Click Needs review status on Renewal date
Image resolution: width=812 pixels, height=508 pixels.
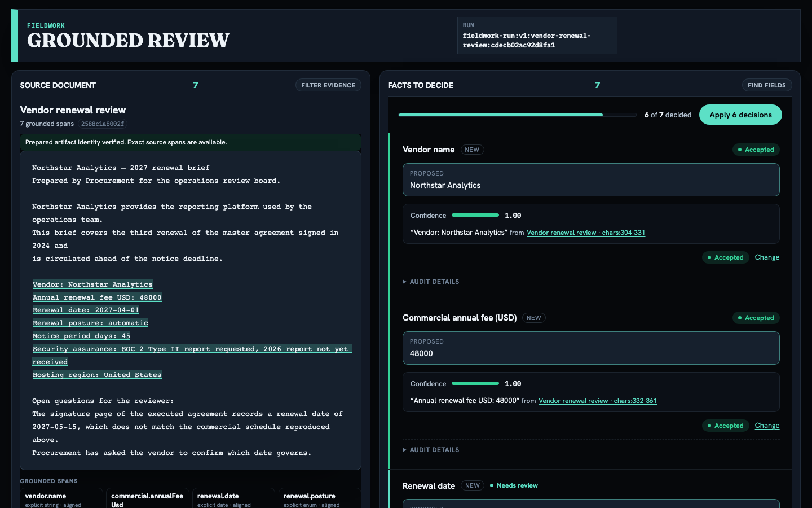coord(514,485)
